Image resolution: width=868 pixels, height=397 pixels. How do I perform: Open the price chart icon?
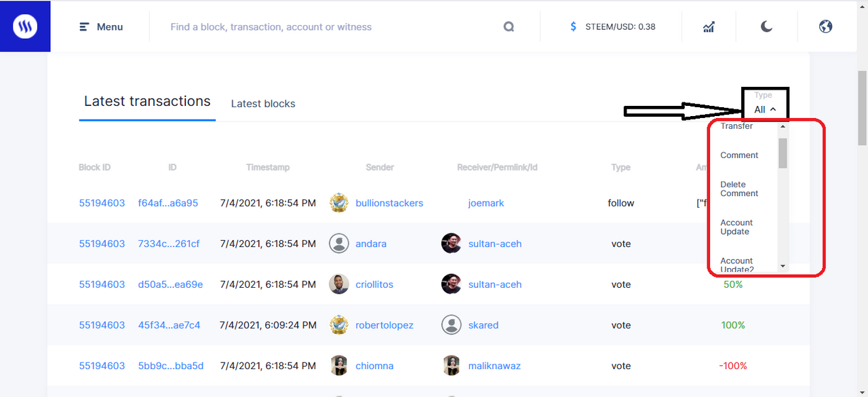(x=709, y=27)
